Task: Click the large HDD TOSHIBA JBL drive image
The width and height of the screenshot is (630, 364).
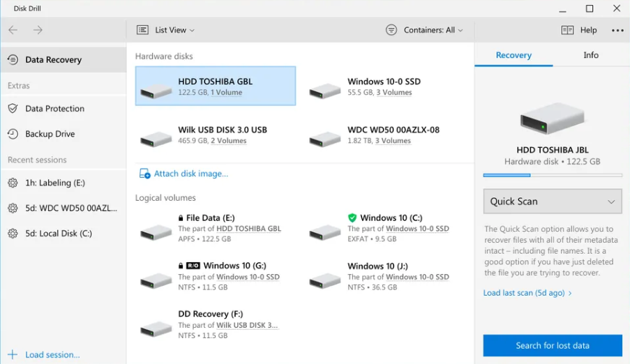Action: [553, 118]
